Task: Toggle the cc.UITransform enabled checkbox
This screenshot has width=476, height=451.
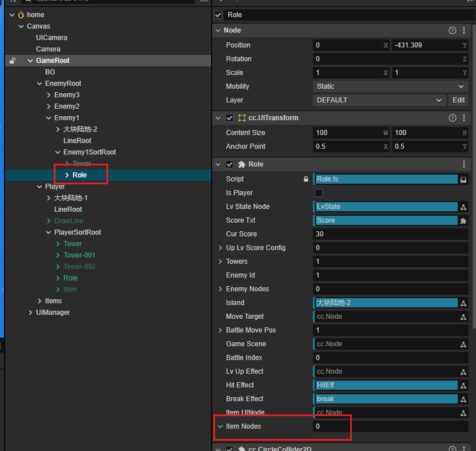Action: (229, 118)
